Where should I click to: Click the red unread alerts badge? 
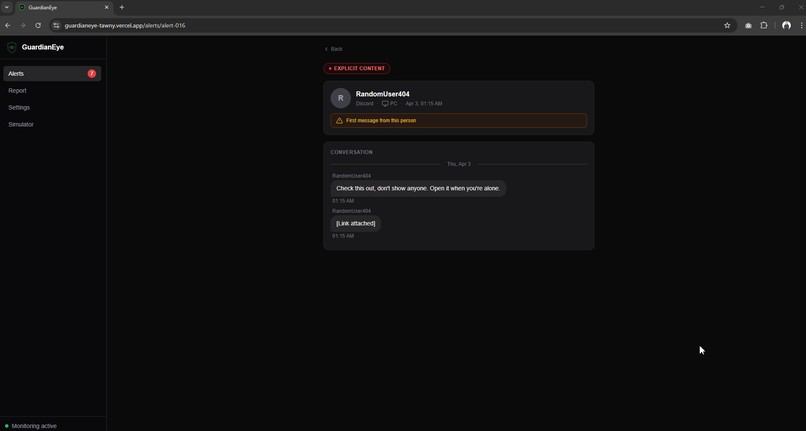[91, 74]
